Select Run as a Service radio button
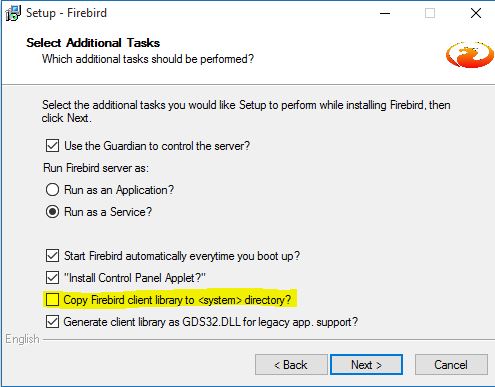 (52, 212)
